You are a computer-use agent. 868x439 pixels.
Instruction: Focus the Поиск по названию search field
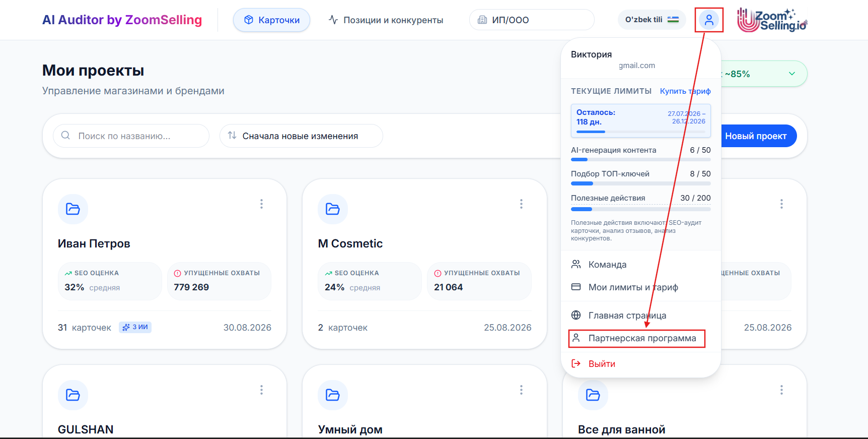[x=131, y=136]
